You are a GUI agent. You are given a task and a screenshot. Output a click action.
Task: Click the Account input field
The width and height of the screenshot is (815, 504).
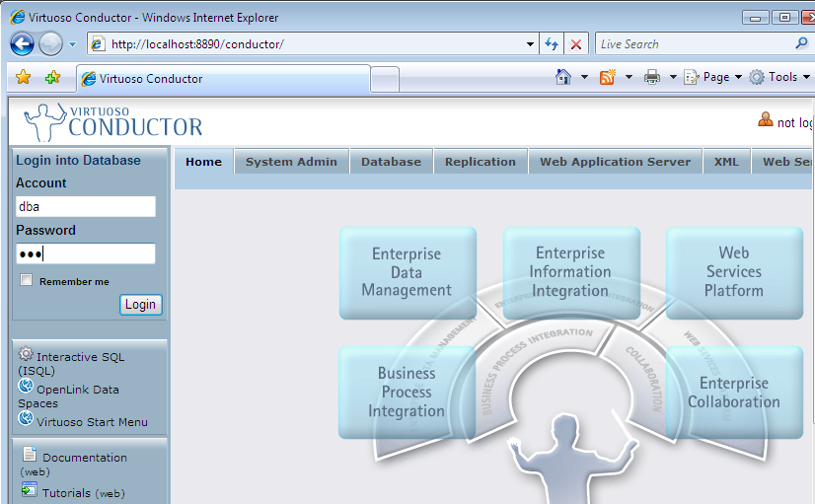point(86,207)
